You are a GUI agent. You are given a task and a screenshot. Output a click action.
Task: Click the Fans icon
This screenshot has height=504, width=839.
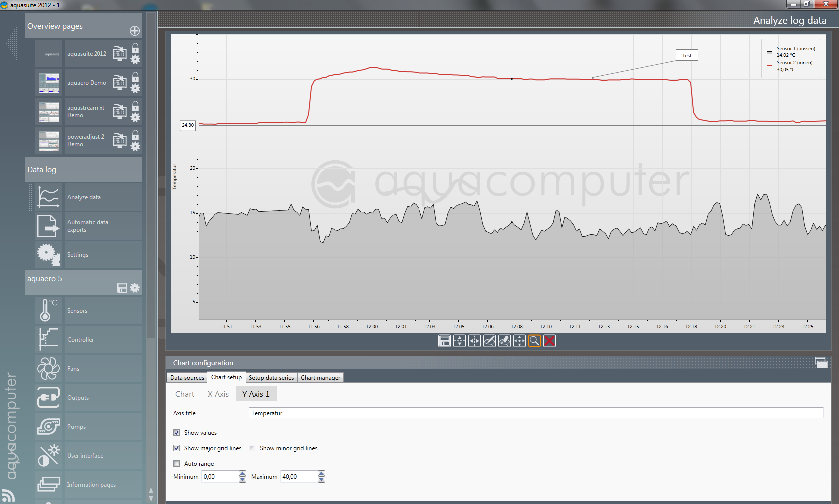[48, 368]
